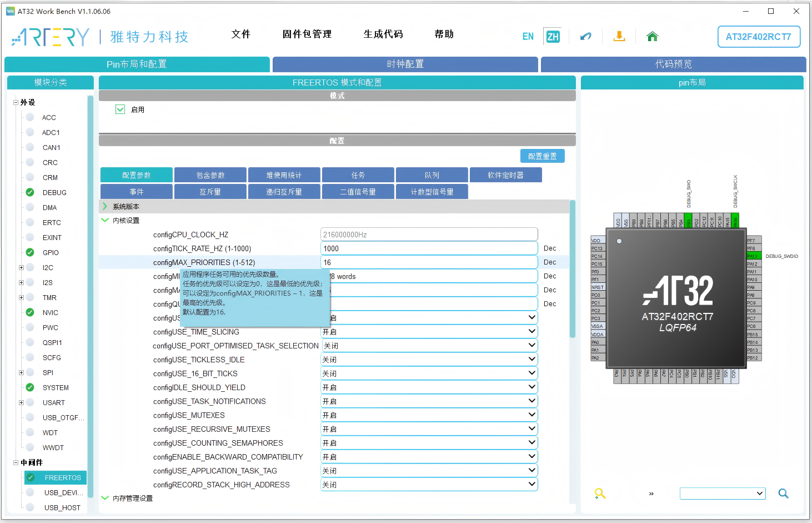Click the AT32F402RCT7 chip button top right

[x=759, y=37]
